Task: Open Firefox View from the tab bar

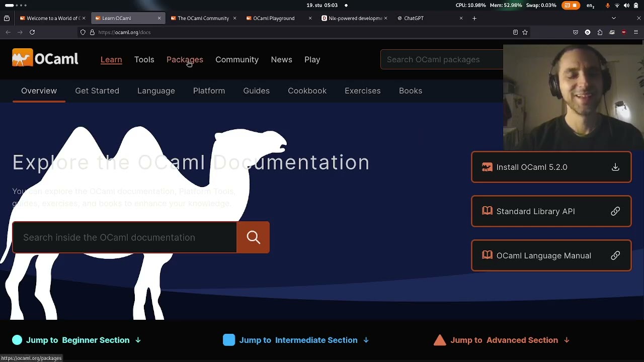Action: (x=7, y=18)
